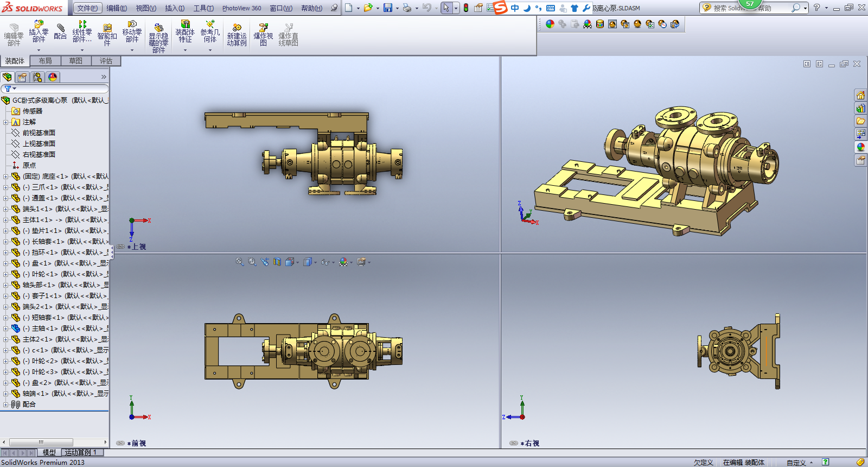Switch to the 模型 bottom tab

(49, 452)
